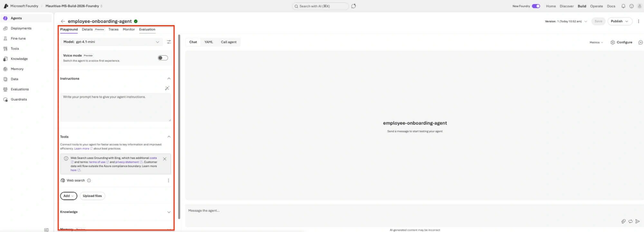Click the Knowledge sidebar icon
Viewport: 644px width, 232px height.
(x=5, y=59)
